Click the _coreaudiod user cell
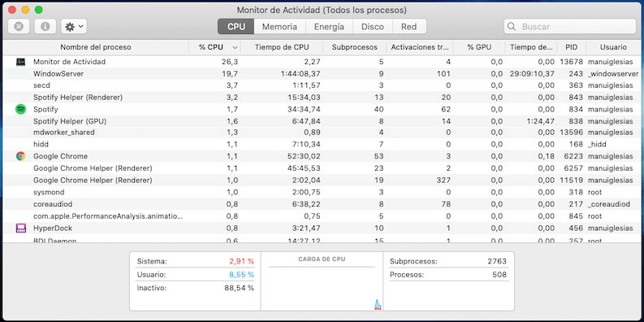644x322 pixels. (609, 204)
